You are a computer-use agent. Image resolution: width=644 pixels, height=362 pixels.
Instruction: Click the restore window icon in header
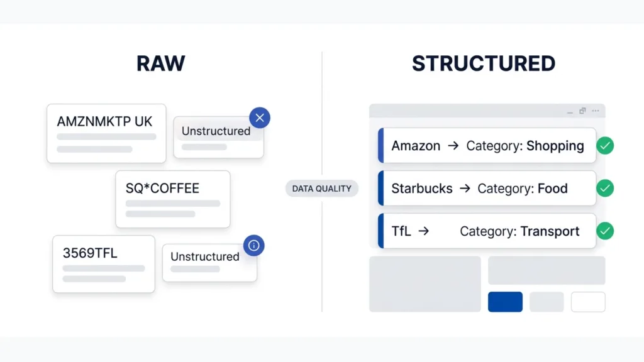582,111
